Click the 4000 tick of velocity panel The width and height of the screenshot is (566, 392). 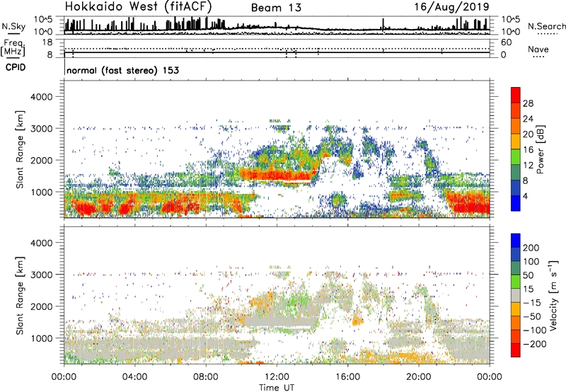41,243
